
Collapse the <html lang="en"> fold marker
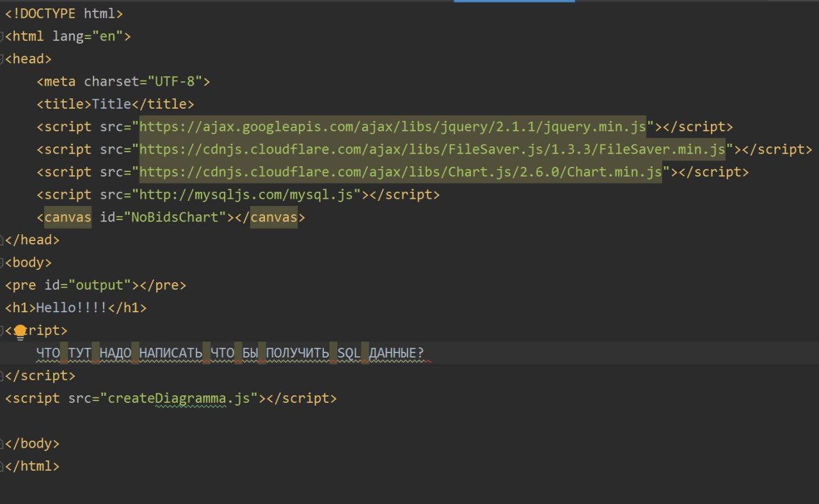2,36
